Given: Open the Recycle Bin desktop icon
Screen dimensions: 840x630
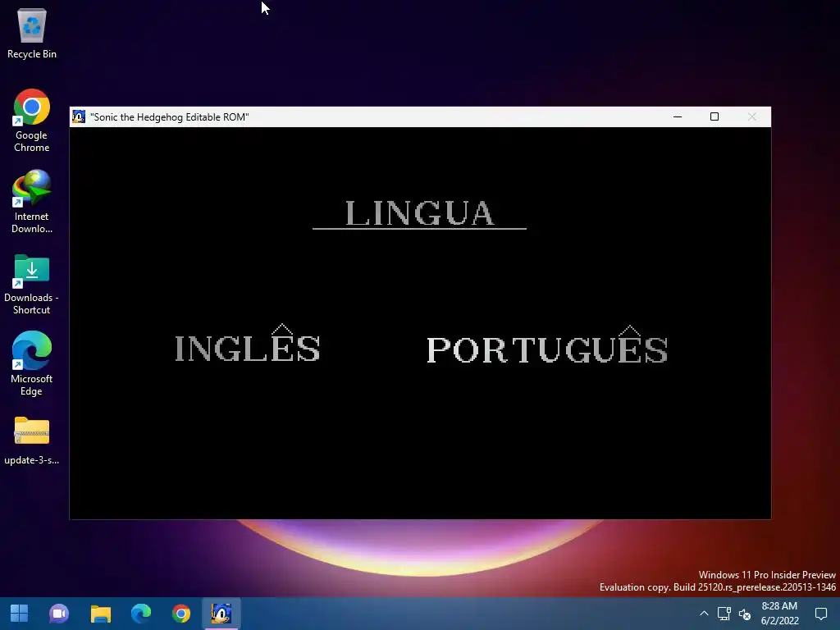Looking at the screenshot, I should (x=32, y=33).
